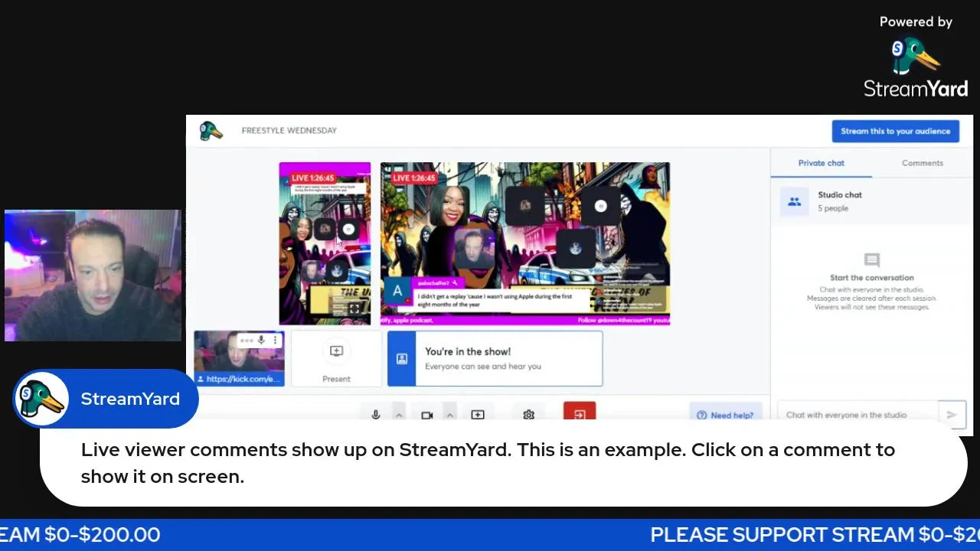Click the PLEASE SUPPORT STREAM ticker text

click(815, 535)
